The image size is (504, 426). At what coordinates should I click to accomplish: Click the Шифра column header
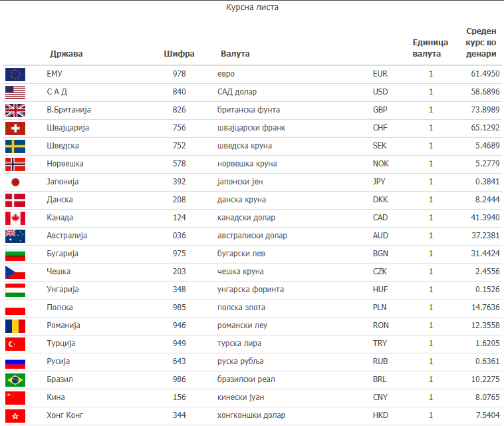[179, 54]
